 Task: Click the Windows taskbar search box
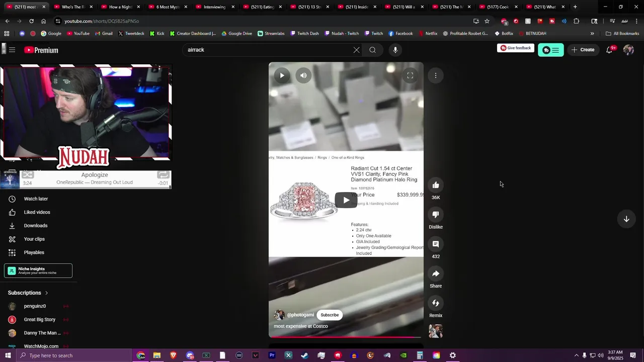(x=74, y=355)
